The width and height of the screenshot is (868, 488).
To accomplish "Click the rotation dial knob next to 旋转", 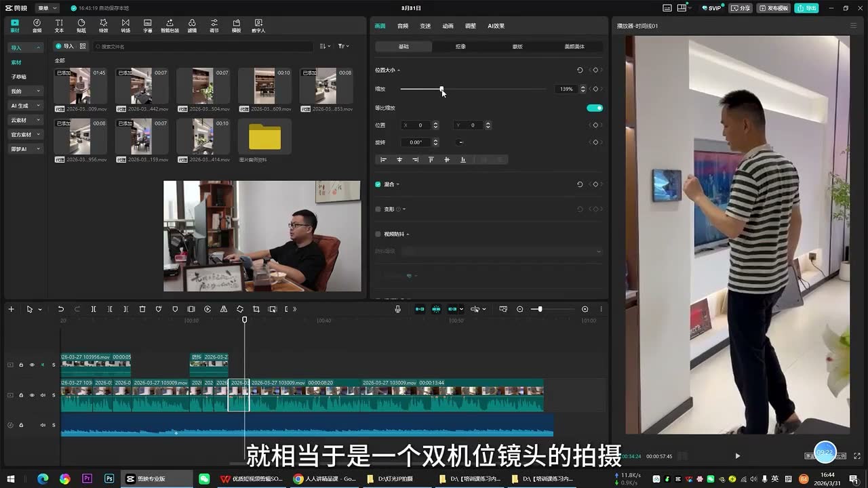I will pyautogui.click(x=460, y=142).
